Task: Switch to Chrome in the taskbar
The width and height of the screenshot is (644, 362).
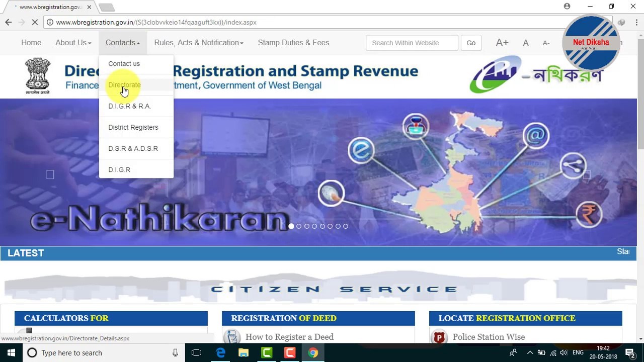Action: pyautogui.click(x=313, y=353)
